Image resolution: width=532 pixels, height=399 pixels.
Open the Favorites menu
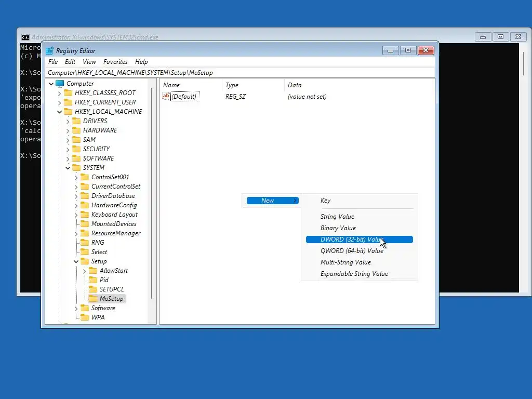click(115, 62)
